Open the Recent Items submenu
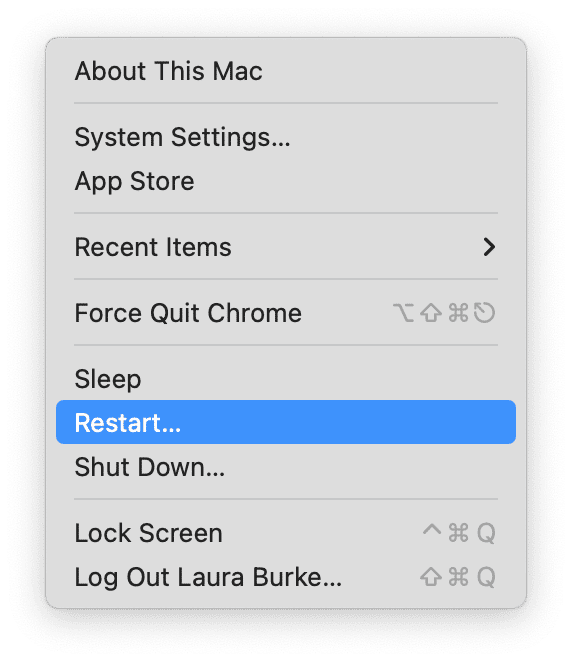 click(286, 247)
